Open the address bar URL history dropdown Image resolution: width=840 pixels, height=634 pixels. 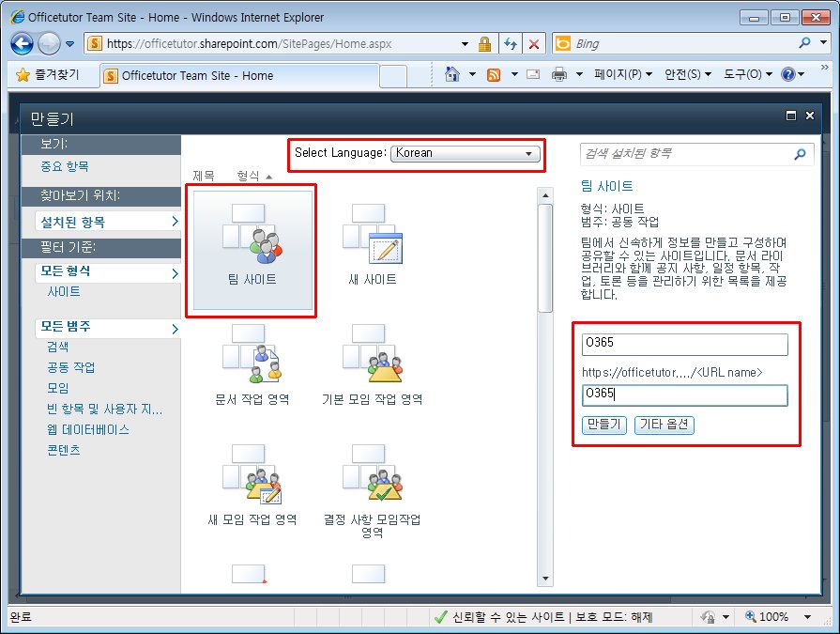tap(465, 44)
